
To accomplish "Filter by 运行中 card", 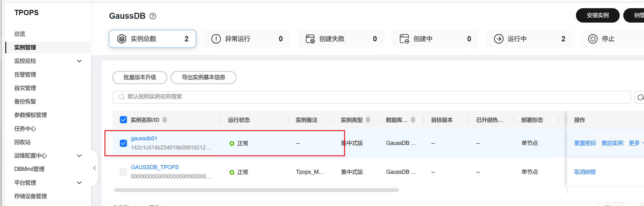I will click(x=529, y=39).
